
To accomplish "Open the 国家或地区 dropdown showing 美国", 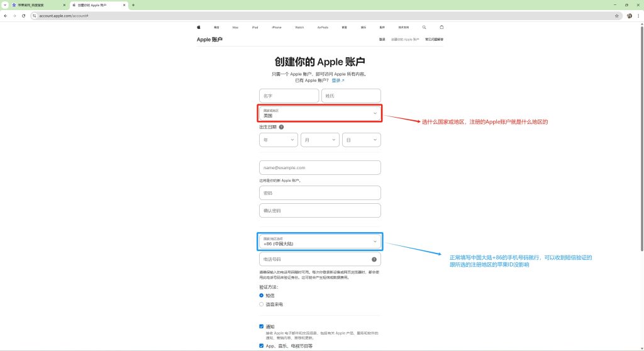I will (x=320, y=113).
